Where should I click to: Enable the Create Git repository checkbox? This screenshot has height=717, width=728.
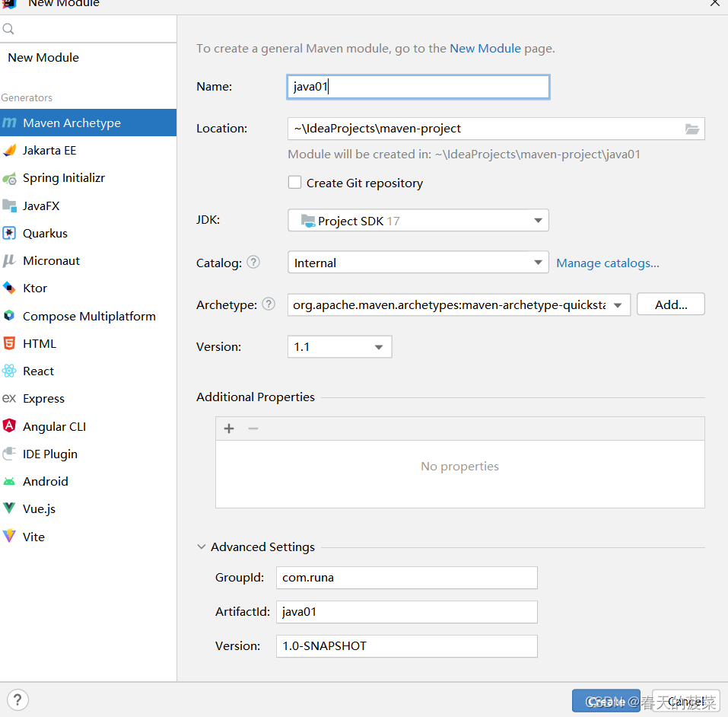coord(294,182)
